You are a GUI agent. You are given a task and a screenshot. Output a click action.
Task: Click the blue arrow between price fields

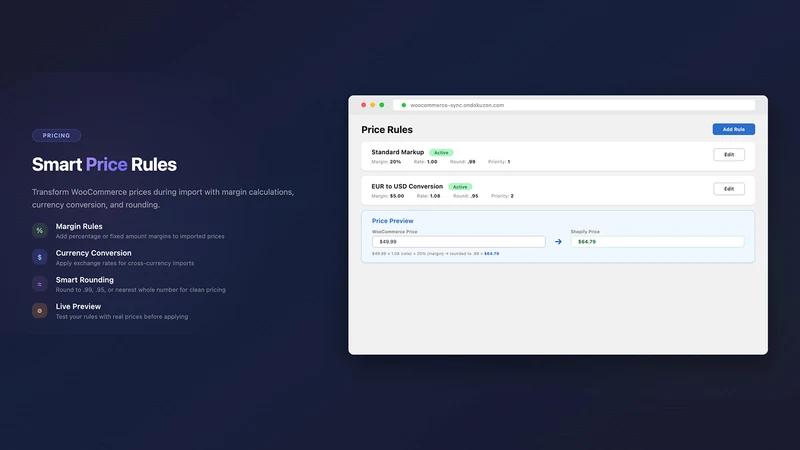click(558, 241)
